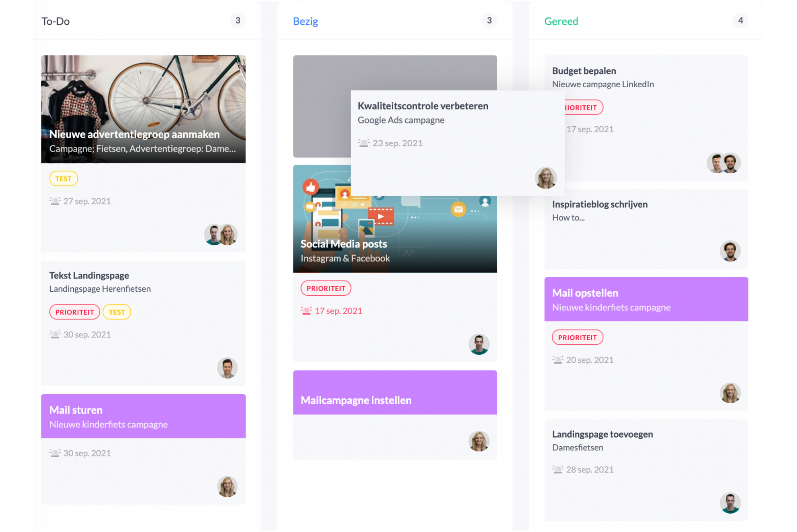This screenshot has height=532, width=797.
Task: Click the 'TEST' badge on 'Nieuwe advertentiegroep aanmaken'
Action: click(64, 178)
